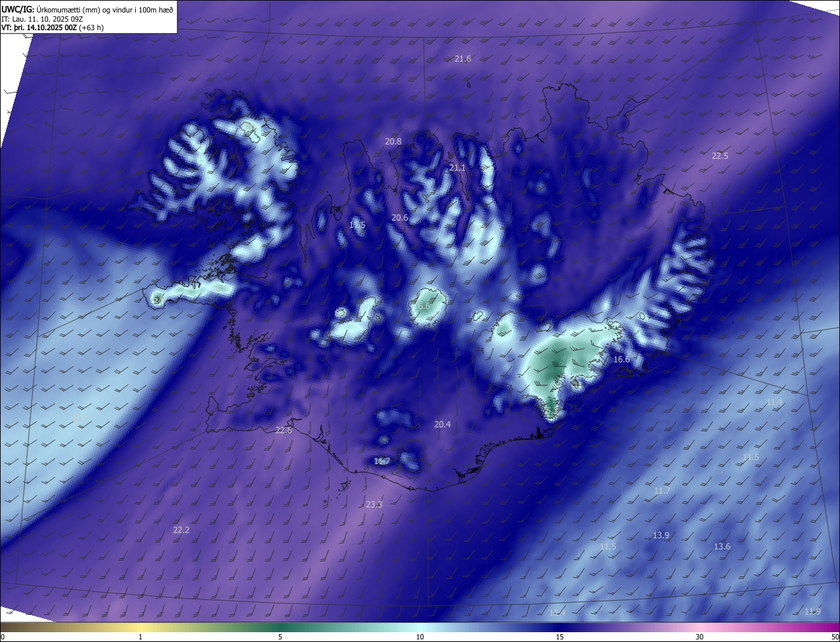Click the '30' tick label on colour scale

coord(700,637)
